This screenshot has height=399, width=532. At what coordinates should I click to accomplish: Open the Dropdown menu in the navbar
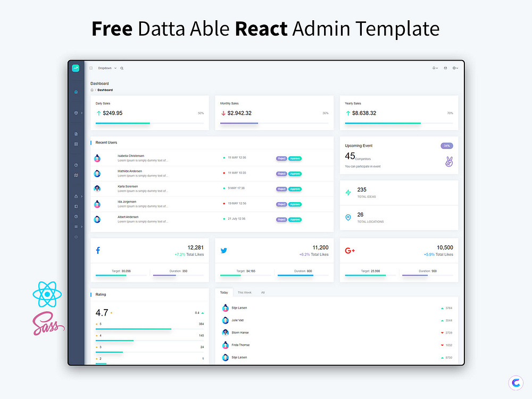click(105, 68)
